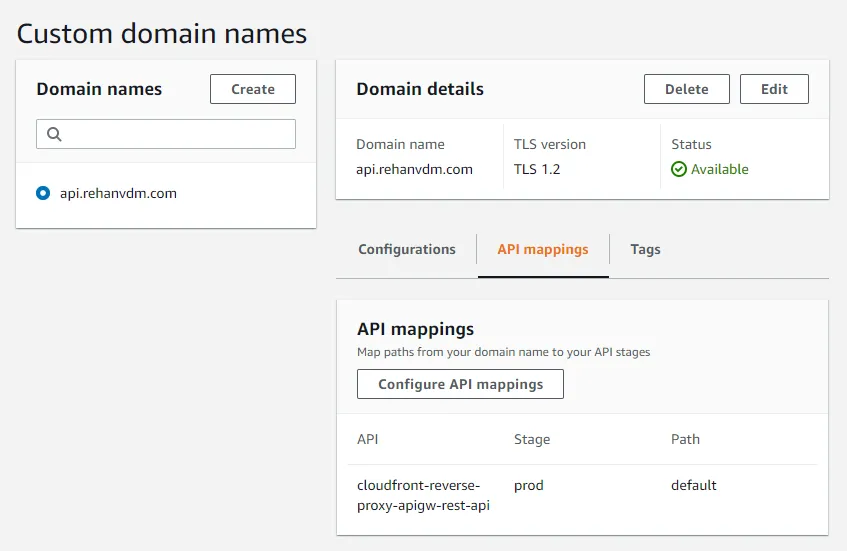Click the magnifier icon in the search box

click(54, 134)
